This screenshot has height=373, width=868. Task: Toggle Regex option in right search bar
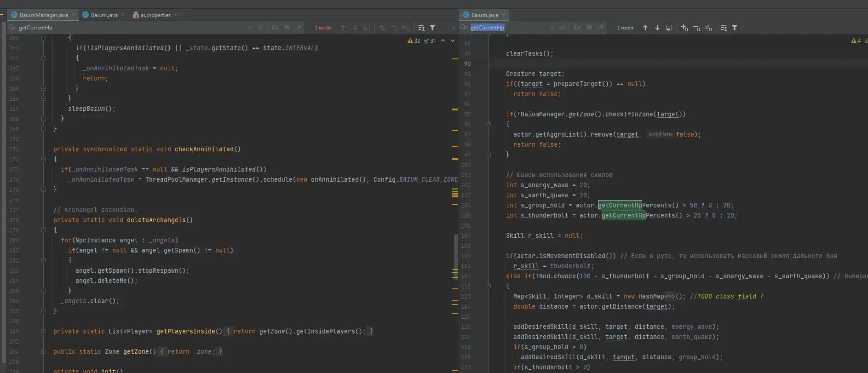(601, 28)
